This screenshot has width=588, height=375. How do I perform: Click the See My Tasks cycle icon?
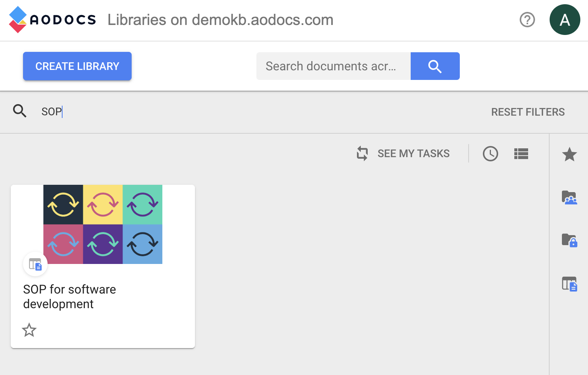coord(362,153)
